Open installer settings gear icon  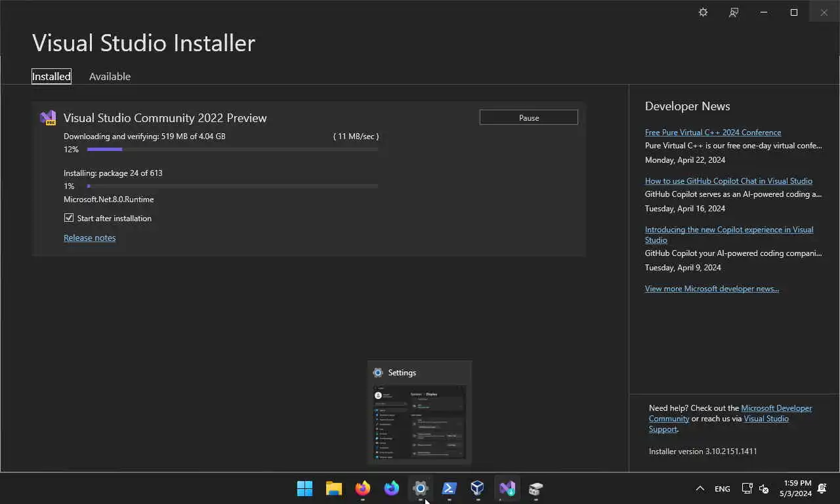703,12
